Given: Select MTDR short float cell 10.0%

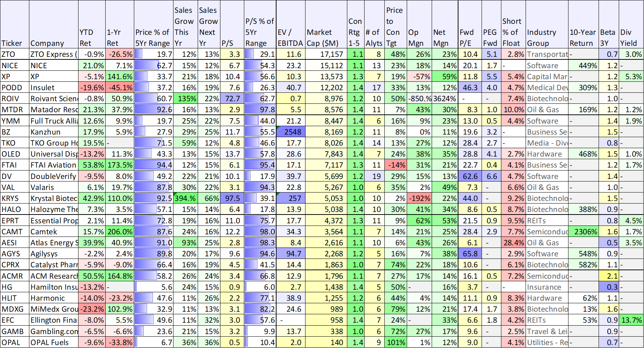Looking at the screenshot, I should point(513,110).
